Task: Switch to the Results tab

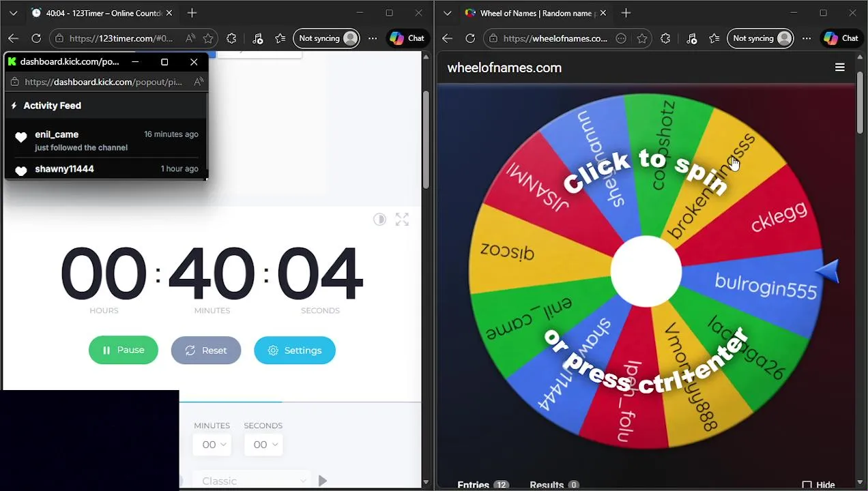Action: tap(554, 485)
